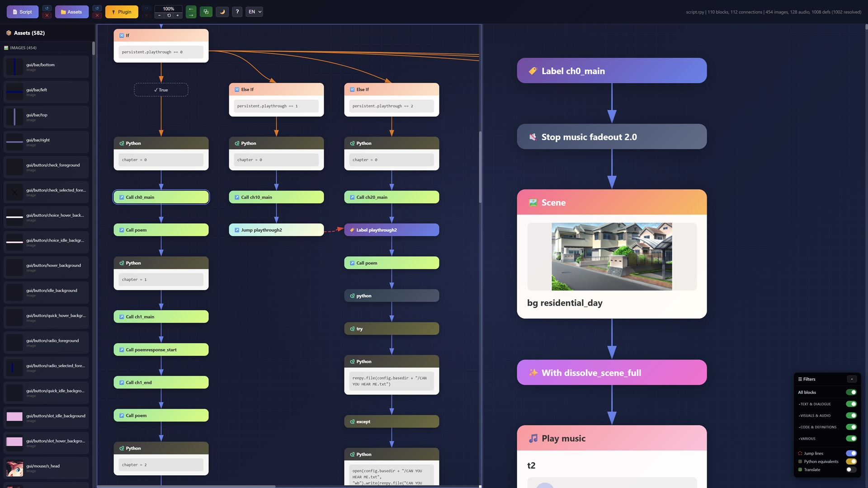The width and height of the screenshot is (868, 488).
Task: Disable the Python equivalents switch
Action: [851, 461]
